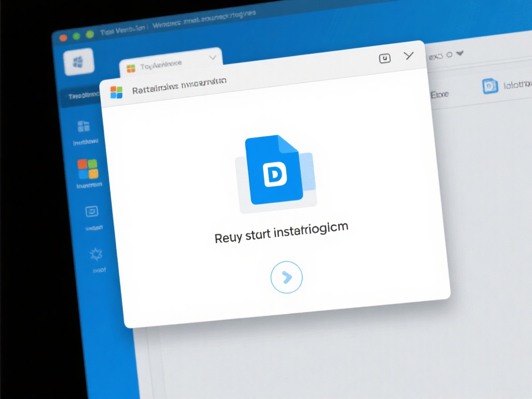Click the red macOS close light
The height and width of the screenshot is (399, 532).
(x=63, y=38)
